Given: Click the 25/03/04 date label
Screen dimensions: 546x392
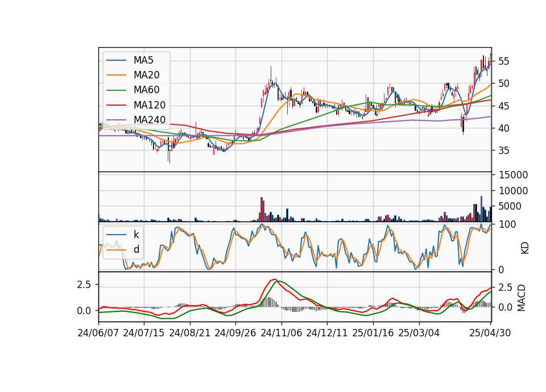Looking at the screenshot, I should [419, 333].
